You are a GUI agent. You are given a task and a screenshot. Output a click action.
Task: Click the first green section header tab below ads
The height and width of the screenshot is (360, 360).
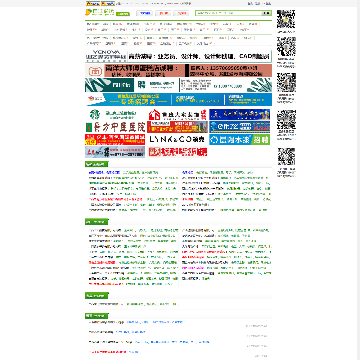(x=97, y=164)
